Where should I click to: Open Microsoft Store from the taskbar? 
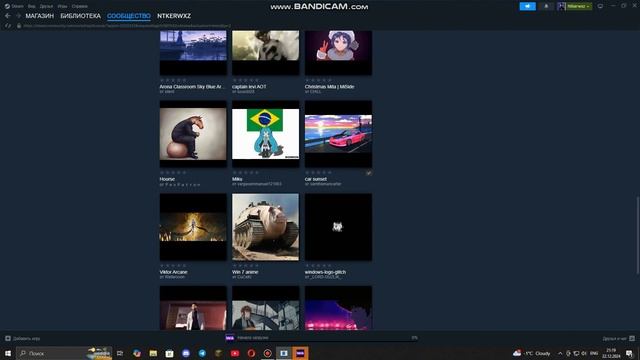tap(169, 353)
